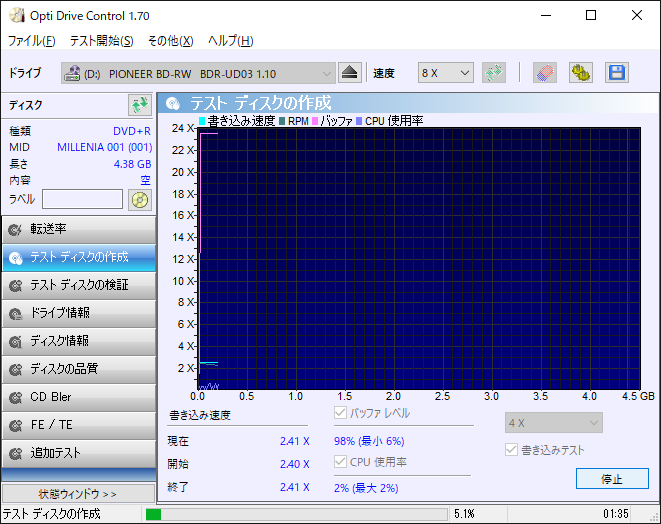Click the DVD+R disc type value
This screenshot has height=524, width=661.
point(132,131)
